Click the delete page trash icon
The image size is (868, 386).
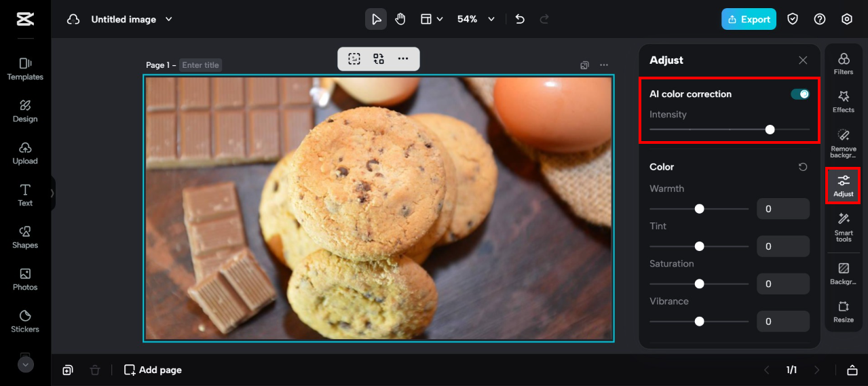95,370
